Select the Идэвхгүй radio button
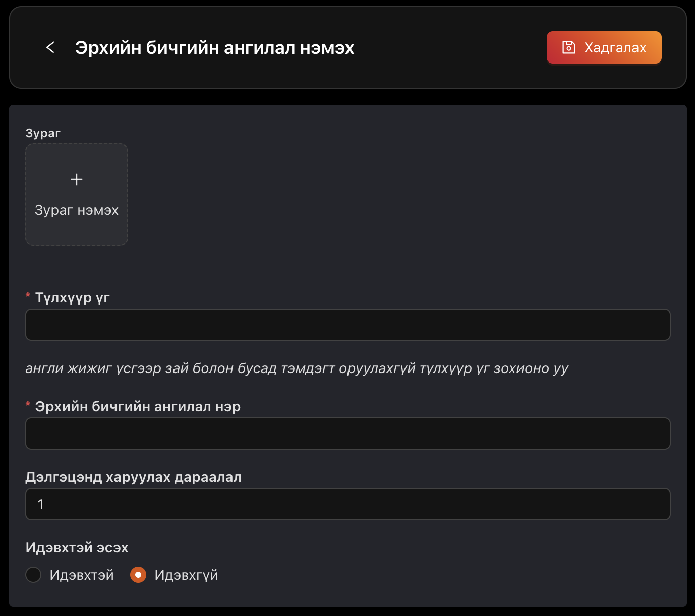Image resolution: width=695 pixels, height=616 pixels. click(138, 575)
